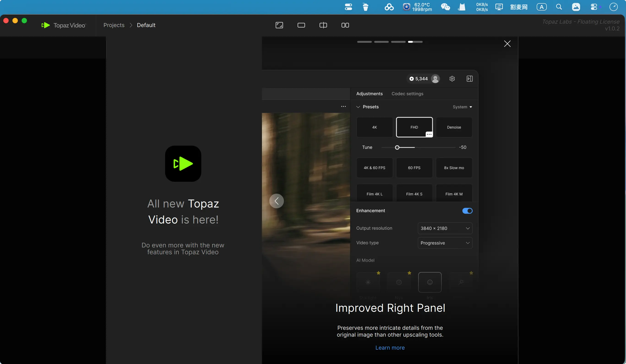The image size is (626, 364).
Task: Open the System presets dropdown
Action: (462, 107)
